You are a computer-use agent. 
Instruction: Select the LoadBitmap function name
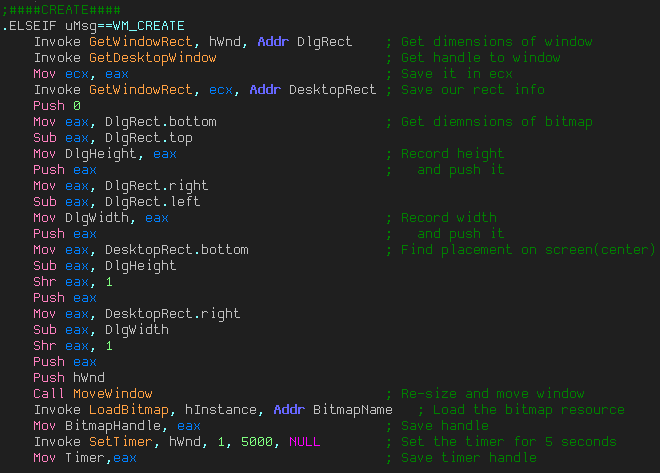[129, 410]
